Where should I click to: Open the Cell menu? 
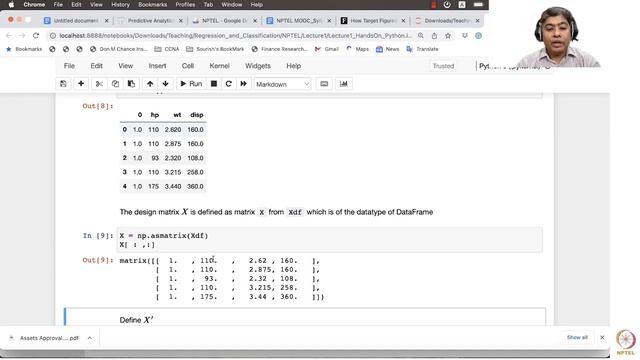click(188, 66)
